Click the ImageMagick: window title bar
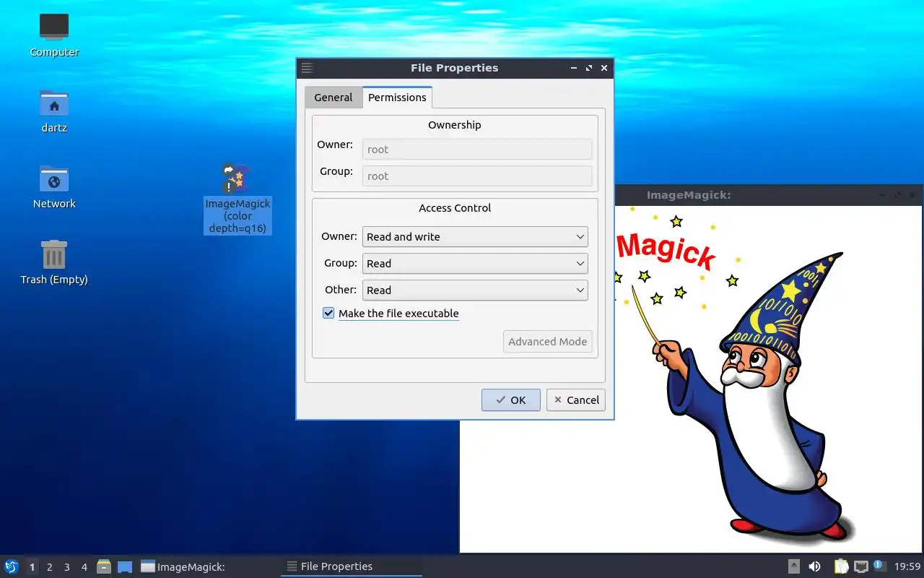Image resolution: width=924 pixels, height=578 pixels. click(769, 195)
